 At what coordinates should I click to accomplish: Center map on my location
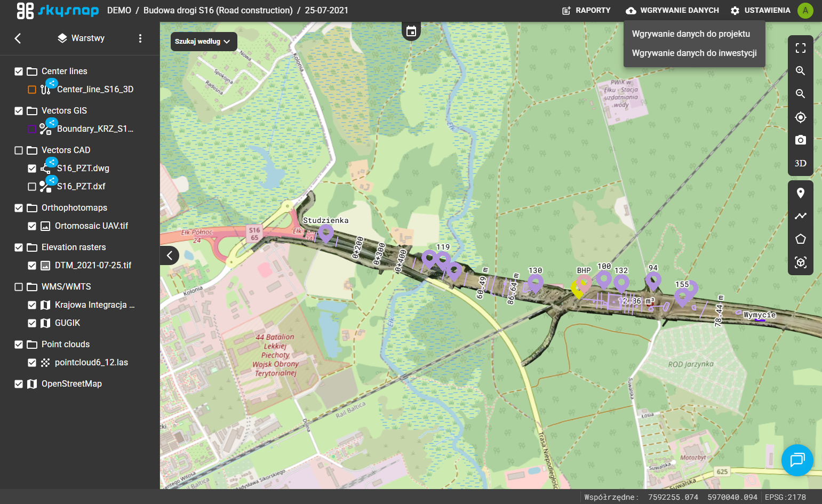800,117
